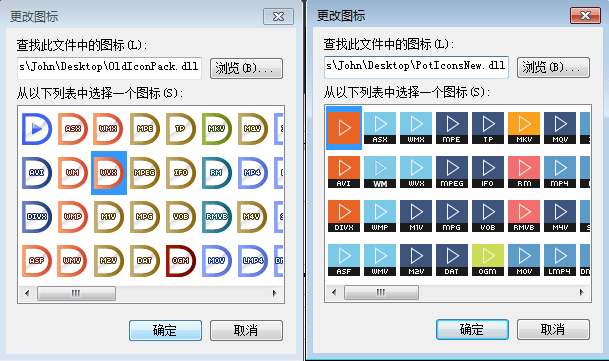
Task: Select the M4V tile in PotIconsNew dialog
Action: click(x=560, y=216)
